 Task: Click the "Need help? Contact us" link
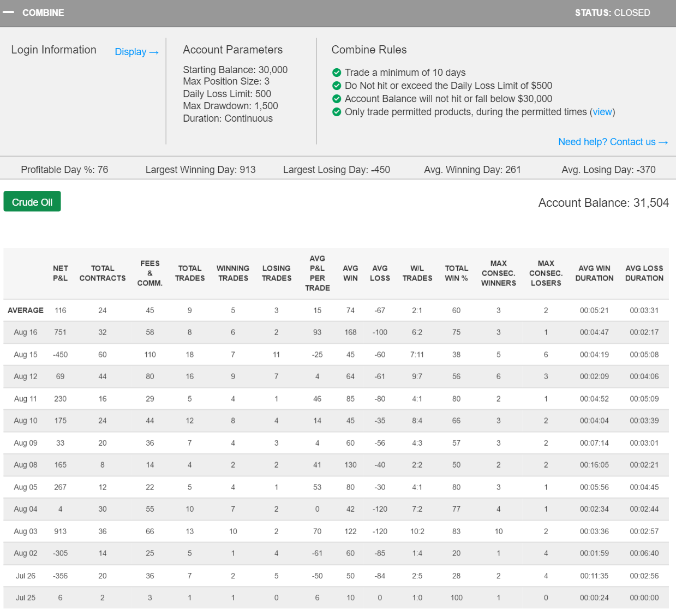[613, 141]
